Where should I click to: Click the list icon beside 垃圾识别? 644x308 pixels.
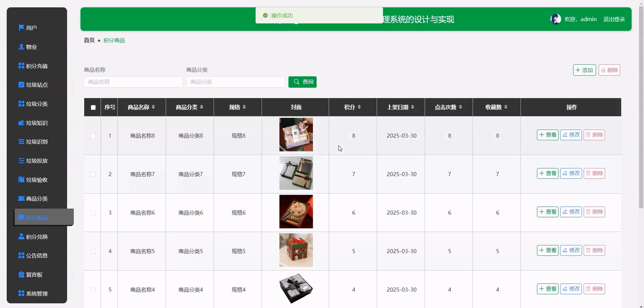21,141
